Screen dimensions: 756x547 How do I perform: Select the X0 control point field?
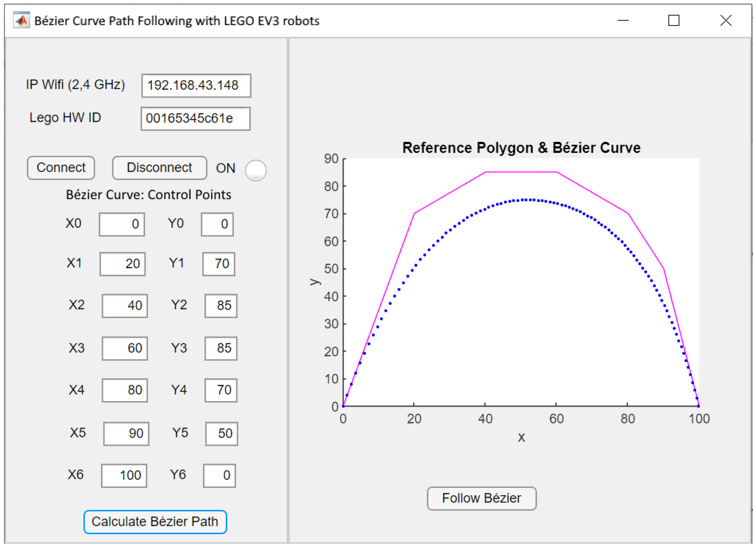[x=122, y=224]
